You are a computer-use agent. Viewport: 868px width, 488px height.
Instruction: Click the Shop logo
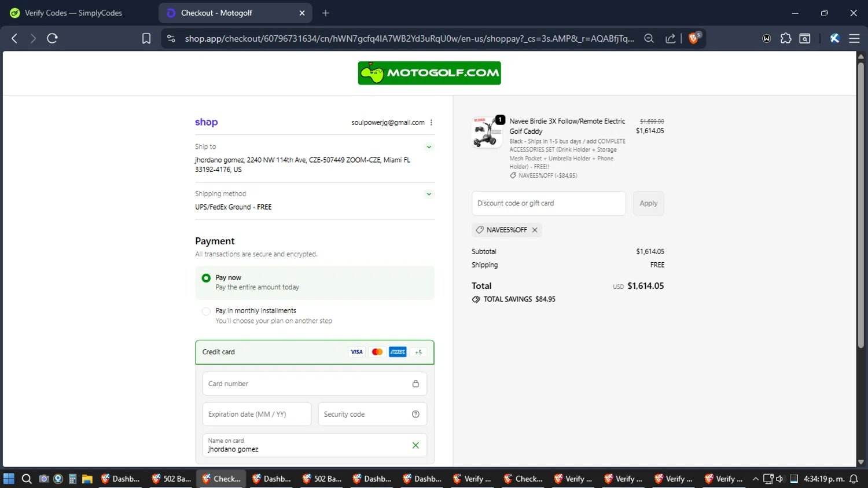point(206,122)
